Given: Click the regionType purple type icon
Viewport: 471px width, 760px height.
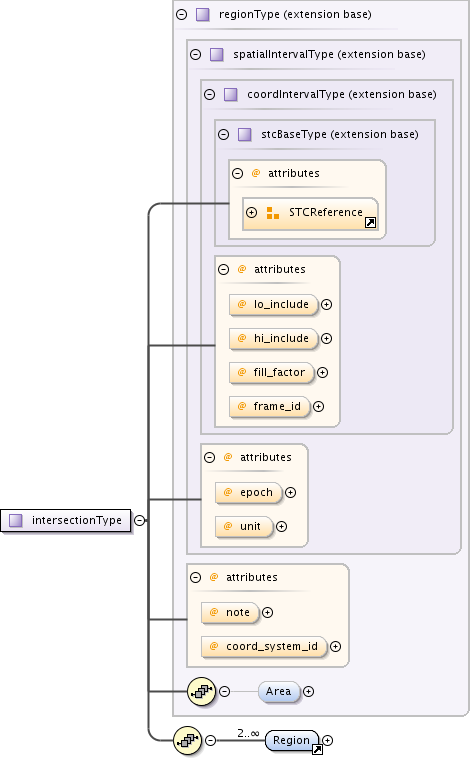Looking at the screenshot, I should 203,15.
